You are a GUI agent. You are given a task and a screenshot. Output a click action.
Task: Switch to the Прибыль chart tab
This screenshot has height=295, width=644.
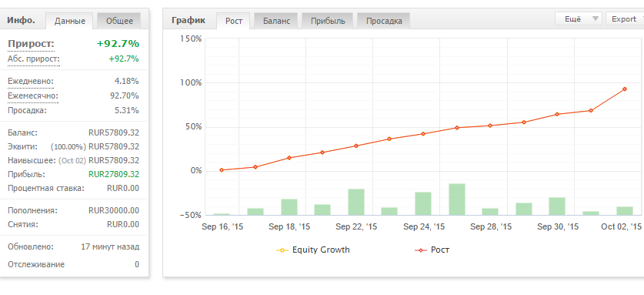coord(328,21)
